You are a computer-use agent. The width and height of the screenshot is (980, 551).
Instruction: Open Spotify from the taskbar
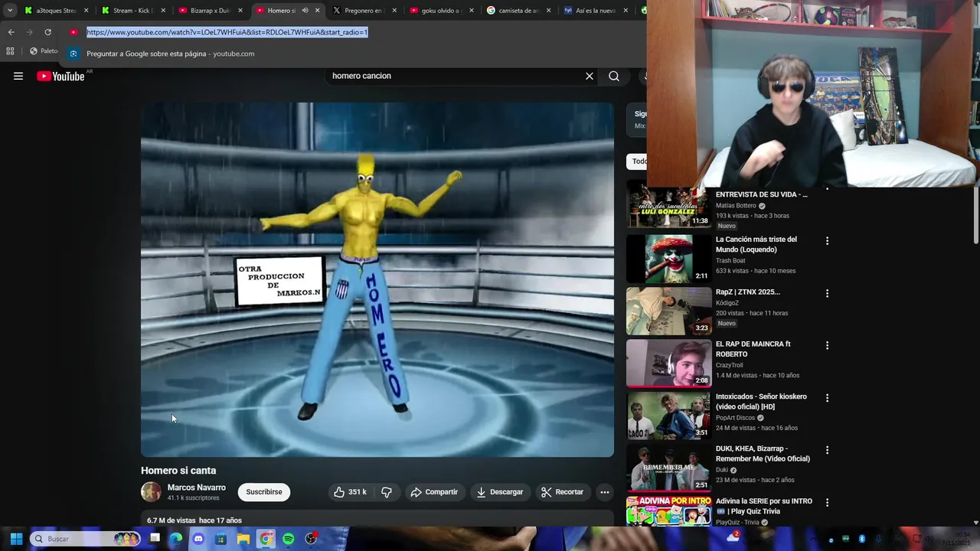289,539
